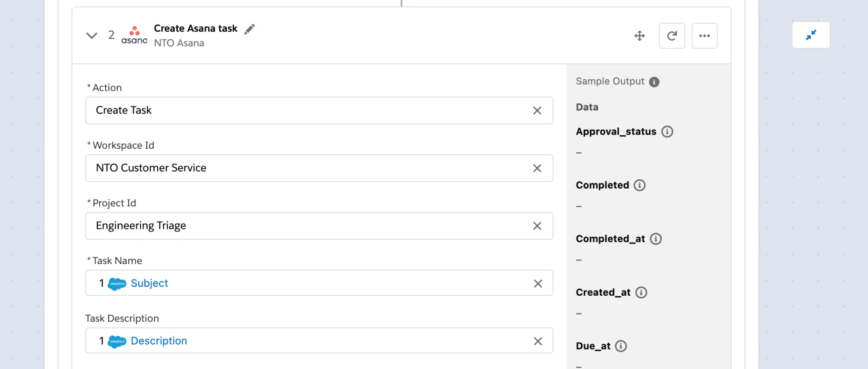Click the info icon next to Approval_status
868x369 pixels.
[668, 132]
